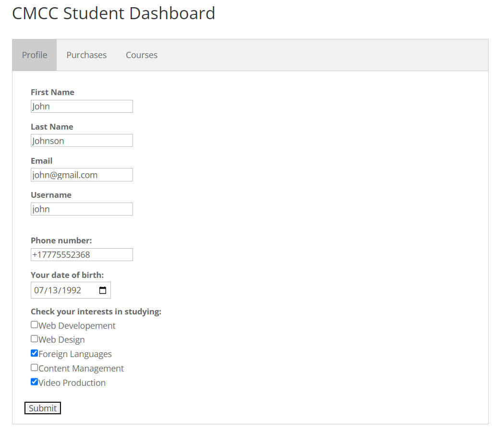Image resolution: width=504 pixels, height=432 pixels.
Task: Switch to the Profile tab
Action: tap(35, 55)
